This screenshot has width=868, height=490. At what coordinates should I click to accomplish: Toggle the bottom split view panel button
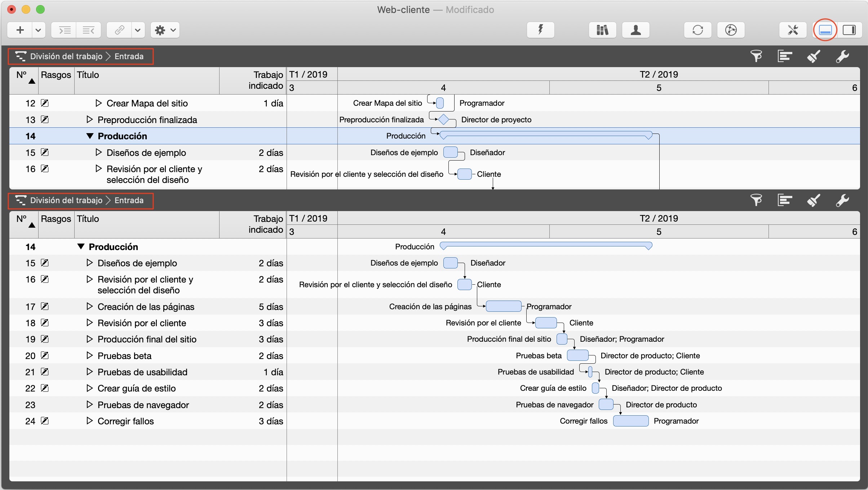[825, 30]
